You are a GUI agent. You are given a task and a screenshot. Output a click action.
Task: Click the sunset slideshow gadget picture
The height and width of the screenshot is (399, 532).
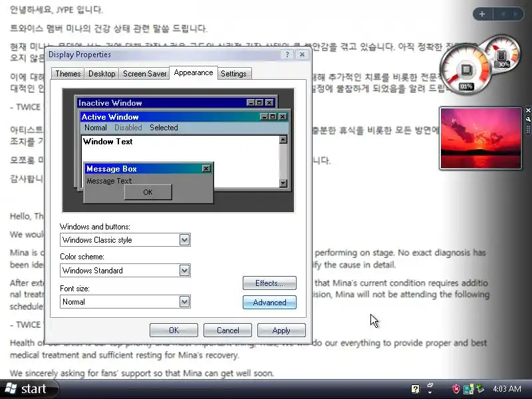(480, 138)
